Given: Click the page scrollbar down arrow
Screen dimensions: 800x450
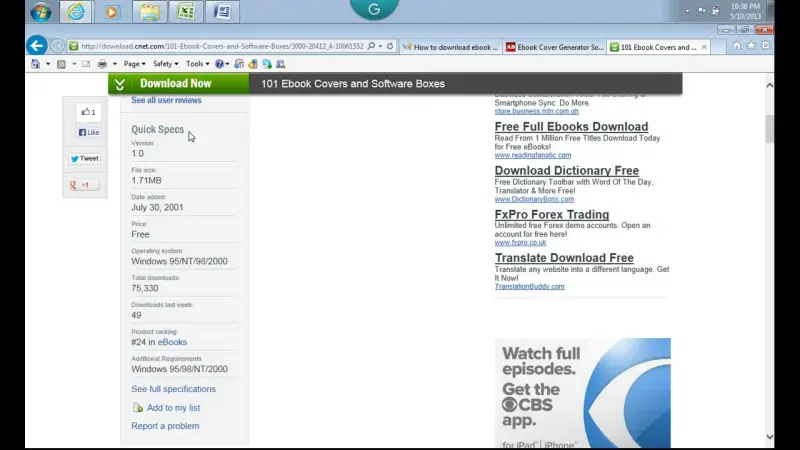Looking at the screenshot, I should click(769, 437).
